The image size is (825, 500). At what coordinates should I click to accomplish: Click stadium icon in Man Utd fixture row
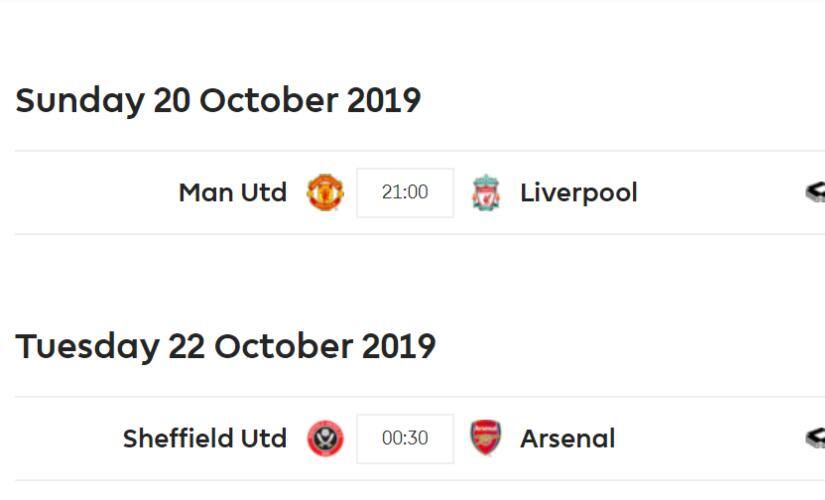[x=815, y=192]
